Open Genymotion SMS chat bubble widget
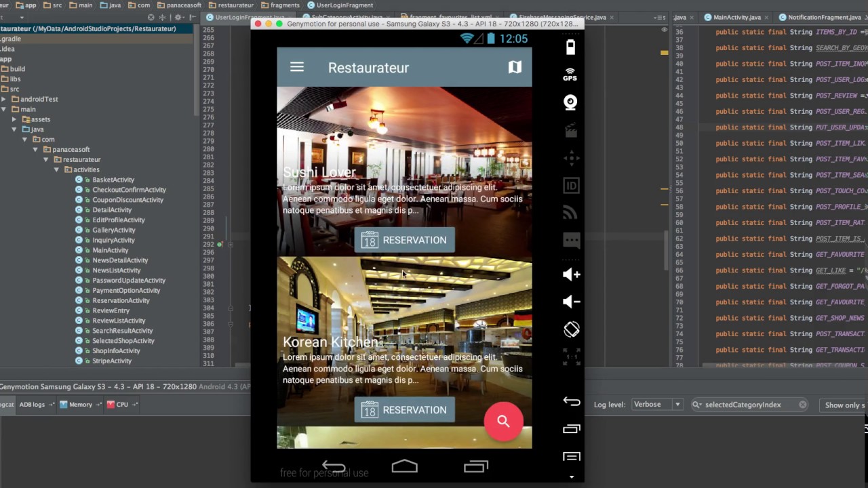 point(571,240)
